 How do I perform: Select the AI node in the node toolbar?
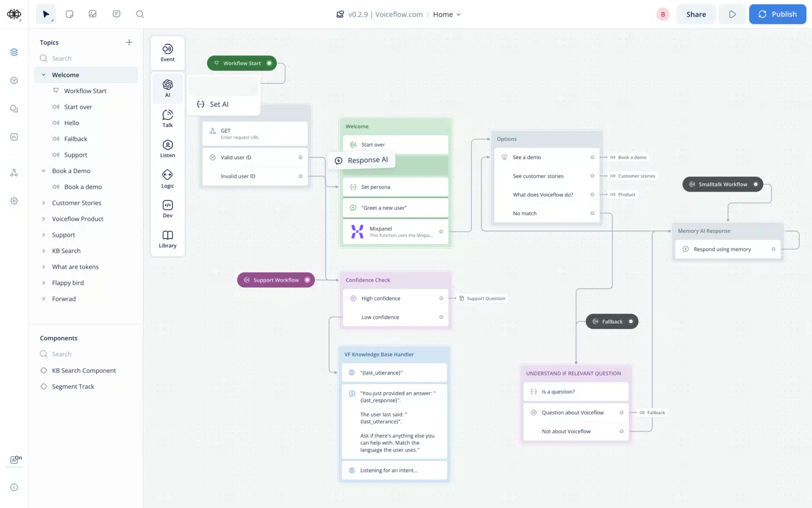coord(167,88)
